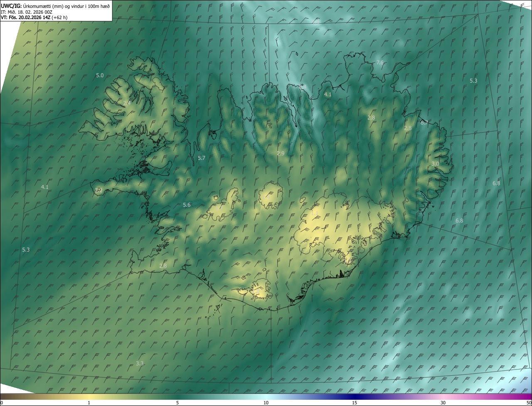
Task: Select the 2.8 value in southwest Iceland
Action: point(163,266)
